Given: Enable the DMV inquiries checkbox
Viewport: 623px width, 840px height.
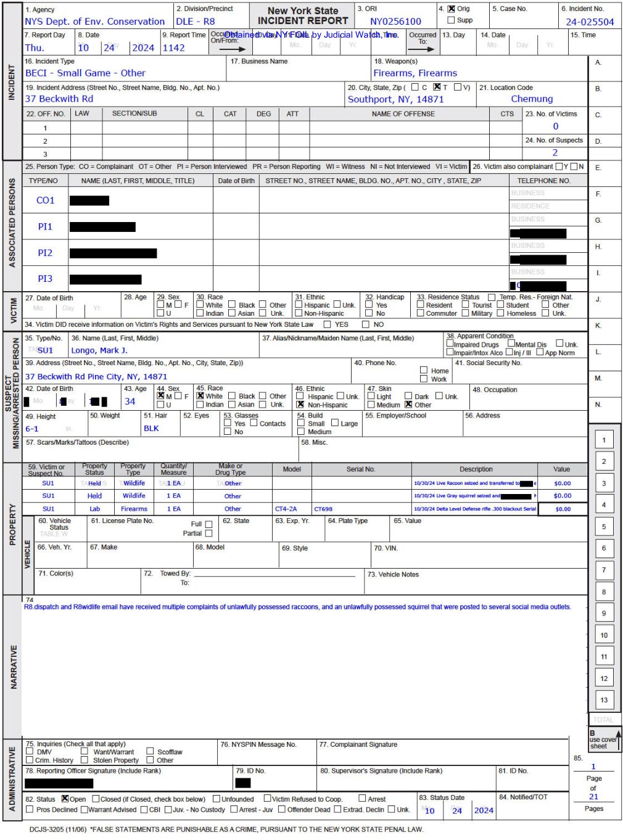Looking at the screenshot, I should (30, 752).
